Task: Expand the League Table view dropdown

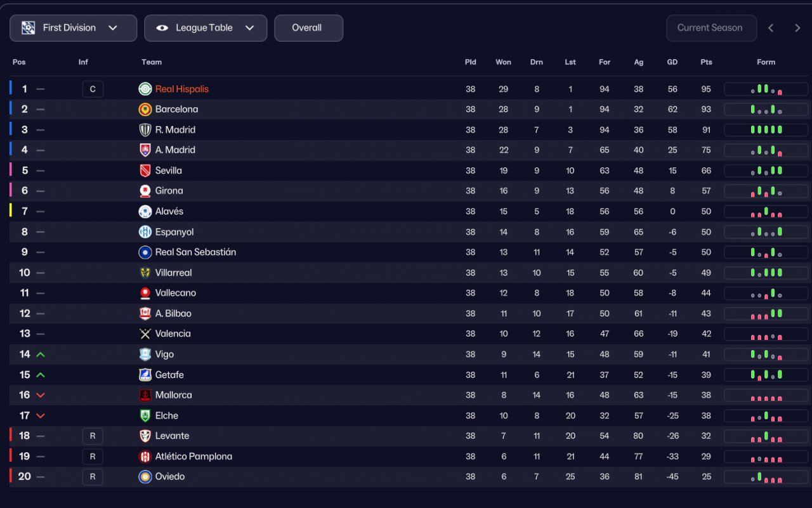Action: (x=206, y=28)
